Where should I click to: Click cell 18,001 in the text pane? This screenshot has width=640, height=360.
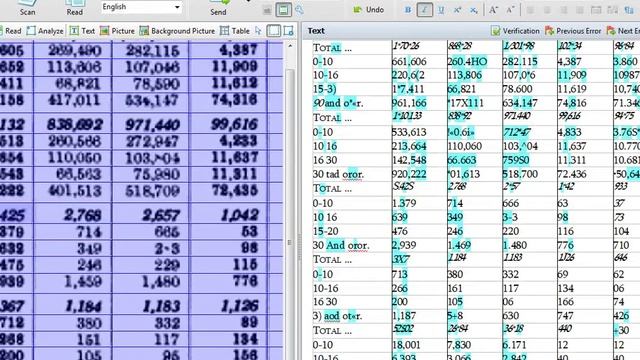(x=406, y=345)
